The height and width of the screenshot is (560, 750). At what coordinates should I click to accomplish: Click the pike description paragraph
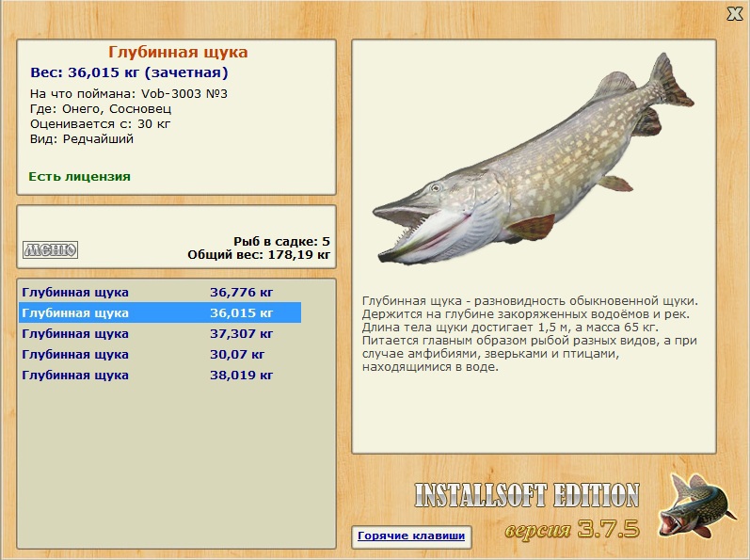(x=530, y=334)
